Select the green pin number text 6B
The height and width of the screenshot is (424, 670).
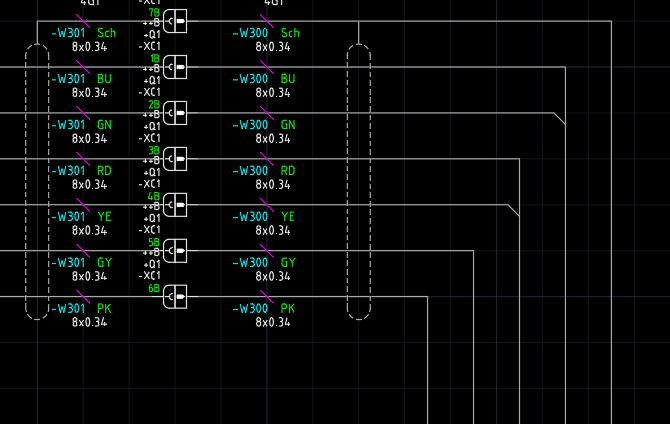click(x=154, y=289)
